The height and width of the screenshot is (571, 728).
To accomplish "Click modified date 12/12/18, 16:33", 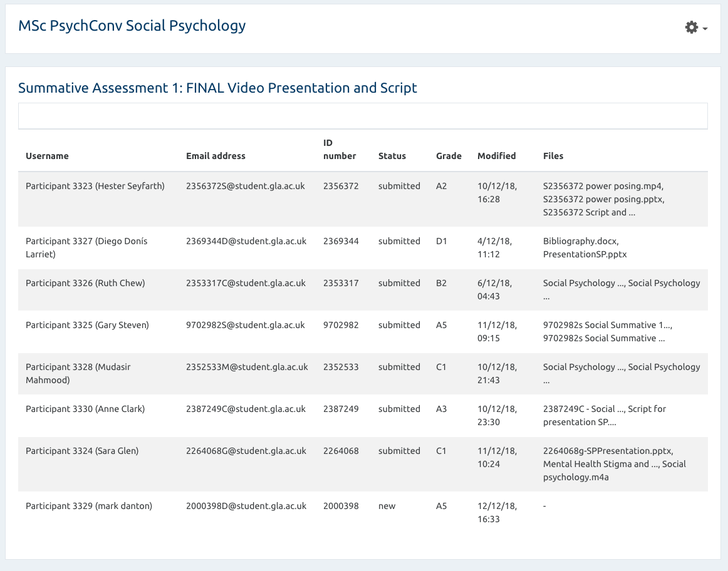I will (497, 513).
